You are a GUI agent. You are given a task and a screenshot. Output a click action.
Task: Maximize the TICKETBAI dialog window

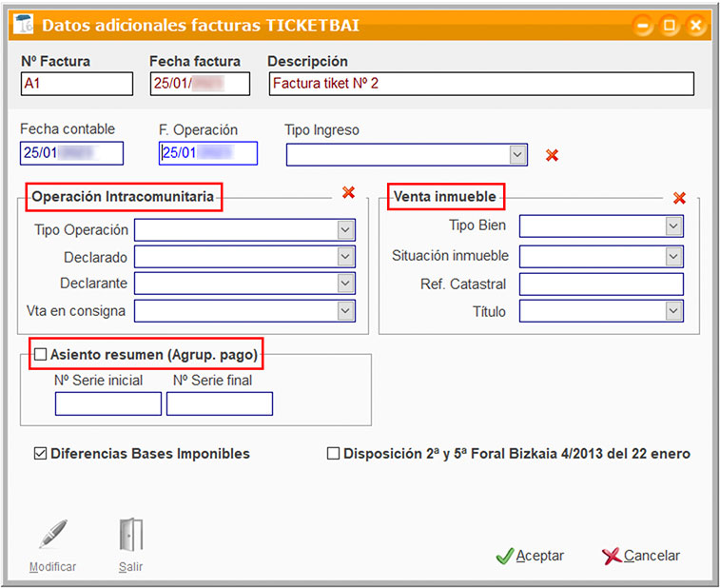click(669, 25)
